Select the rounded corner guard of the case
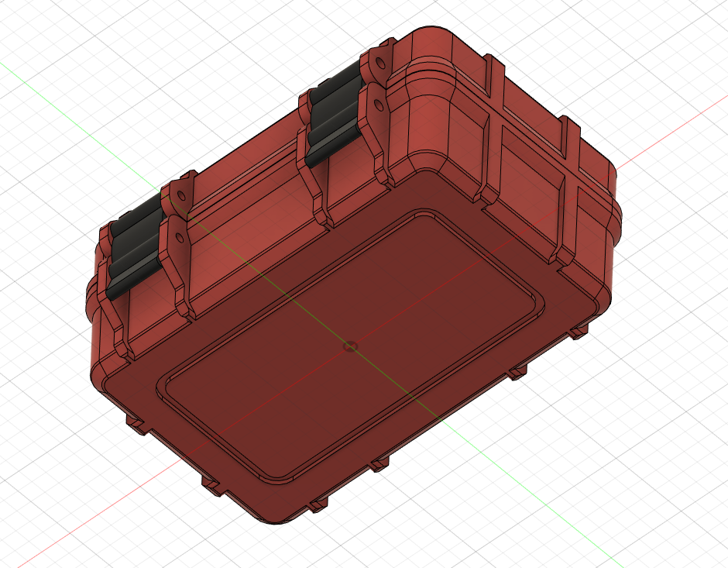The width and height of the screenshot is (728, 568). (x=612, y=232)
